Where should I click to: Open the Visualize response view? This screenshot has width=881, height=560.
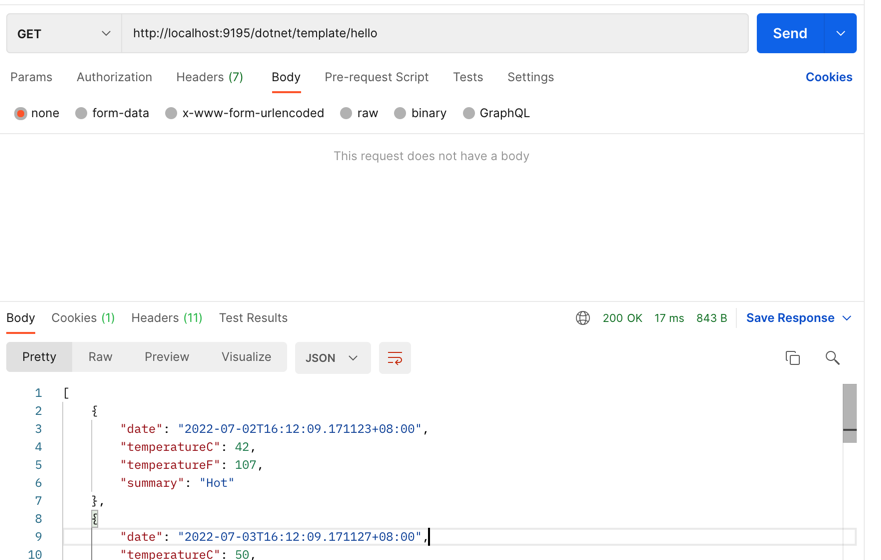point(246,357)
